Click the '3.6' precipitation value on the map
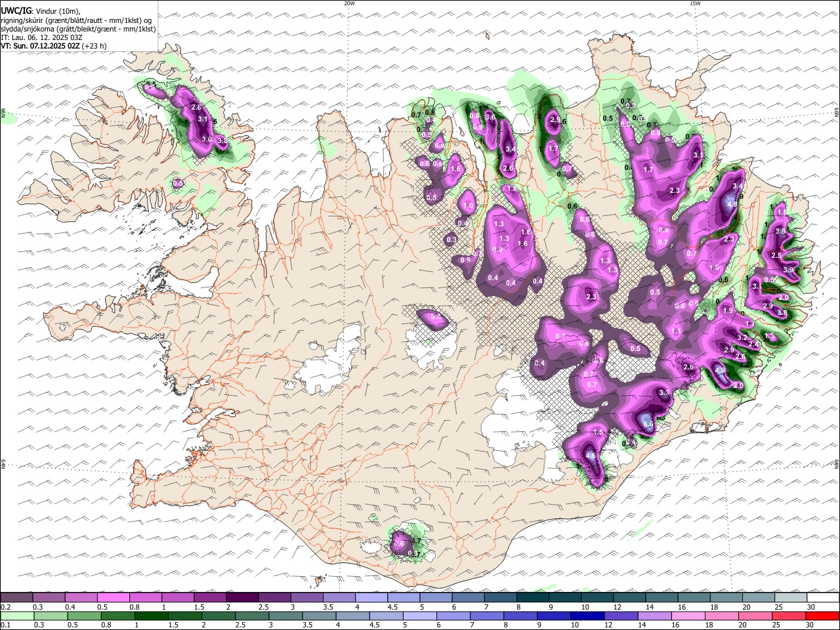840x630 pixels. pyautogui.click(x=490, y=117)
